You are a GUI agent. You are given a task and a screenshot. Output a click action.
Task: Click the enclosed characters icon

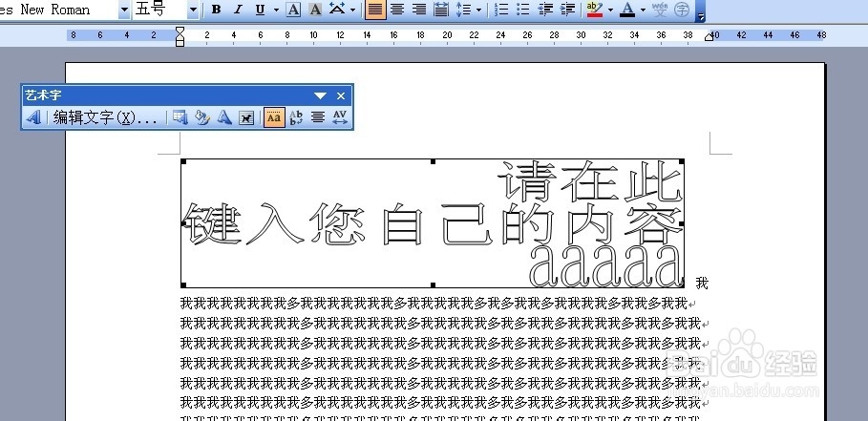(683, 10)
